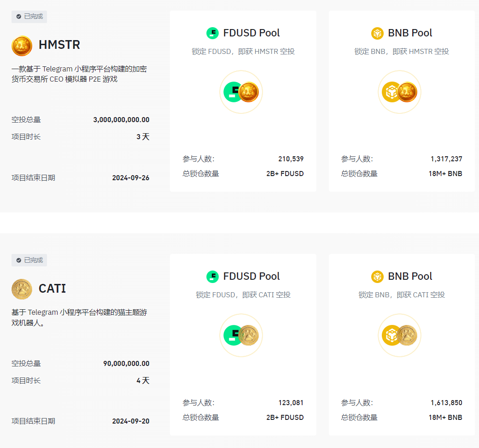The image size is (479, 448).
Task: Select the FDUSD Pool title in the CATI row
Action: click(x=251, y=277)
